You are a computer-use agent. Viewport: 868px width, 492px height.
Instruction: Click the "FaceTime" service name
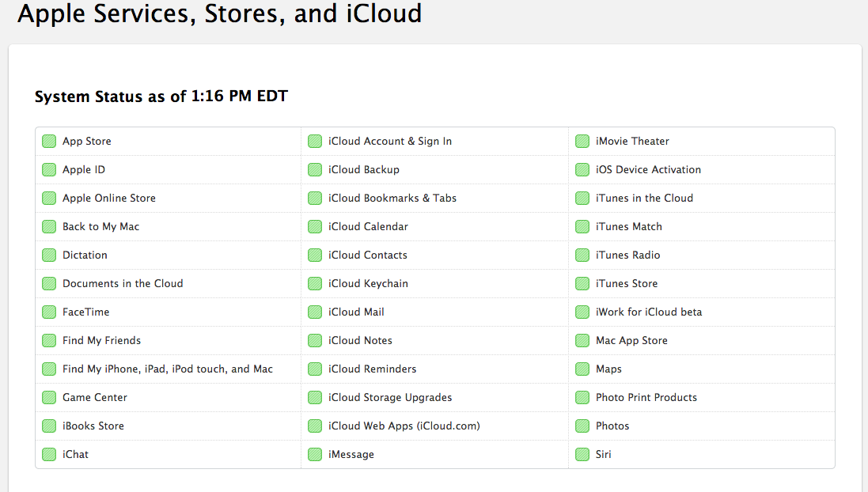point(85,312)
